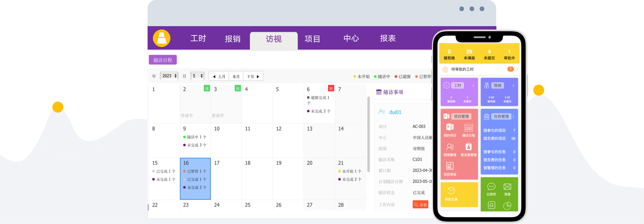644x224 pixels.
Task: Click the 查看 button in 工作内容 row
Action: point(420,205)
